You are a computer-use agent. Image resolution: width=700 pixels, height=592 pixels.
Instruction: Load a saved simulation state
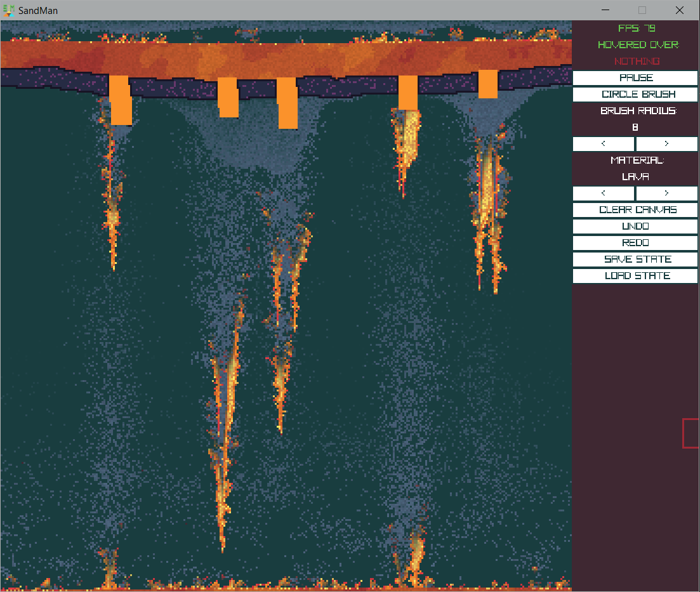(x=635, y=276)
